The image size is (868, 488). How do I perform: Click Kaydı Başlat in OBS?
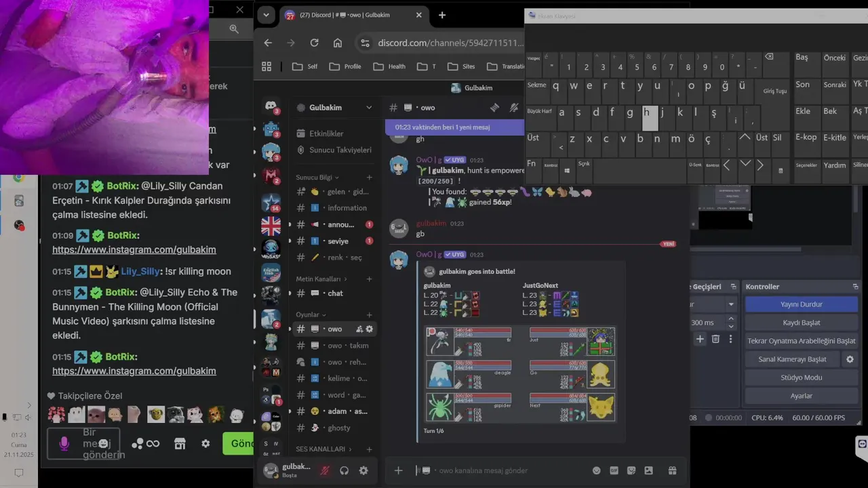coord(802,323)
